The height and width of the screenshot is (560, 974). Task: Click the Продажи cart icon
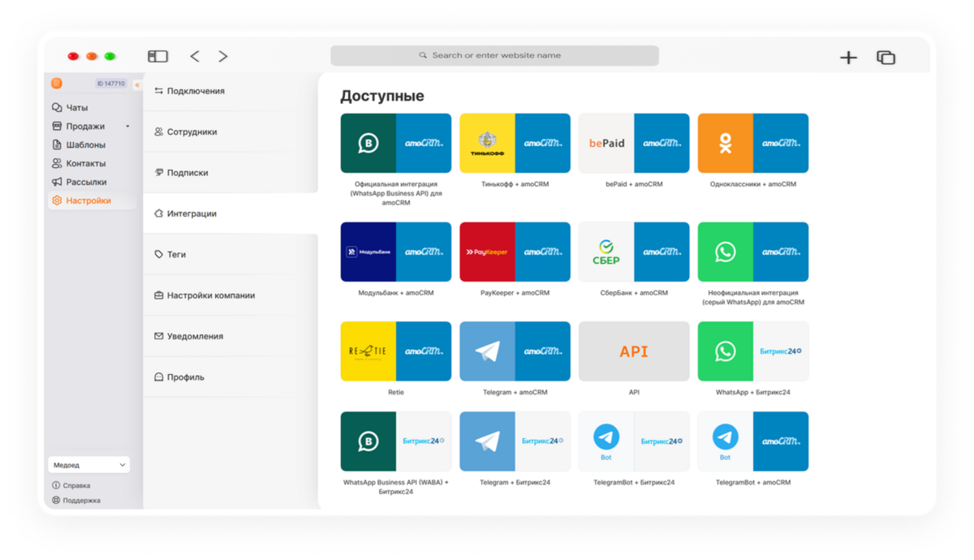tap(57, 126)
